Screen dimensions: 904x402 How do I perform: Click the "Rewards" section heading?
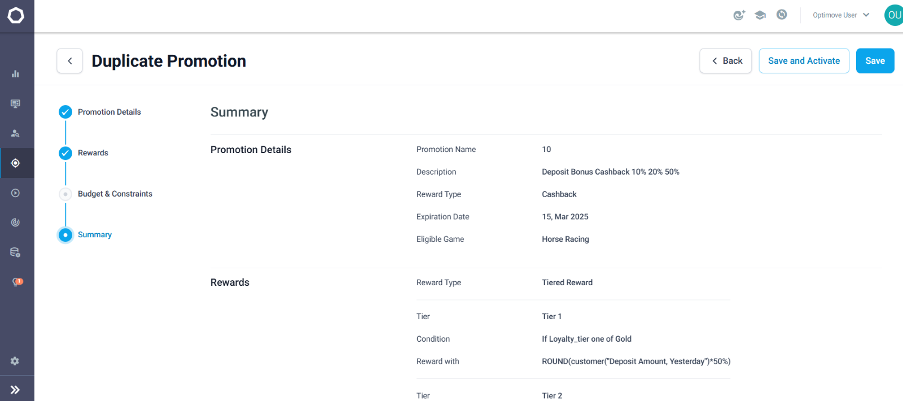click(230, 283)
